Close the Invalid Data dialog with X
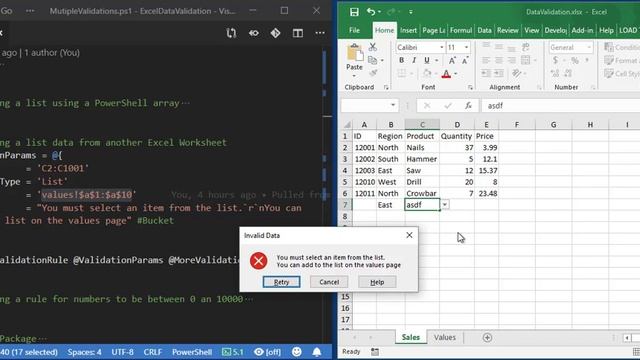The image size is (640, 360). click(409, 235)
